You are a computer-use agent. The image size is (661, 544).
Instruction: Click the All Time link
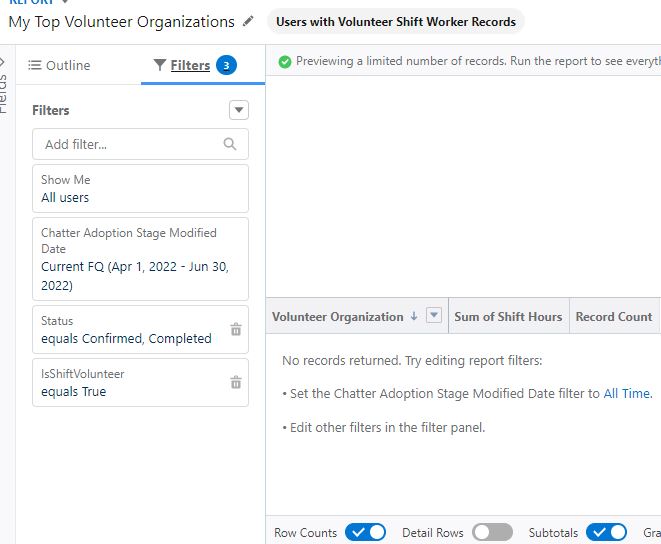[x=627, y=394]
